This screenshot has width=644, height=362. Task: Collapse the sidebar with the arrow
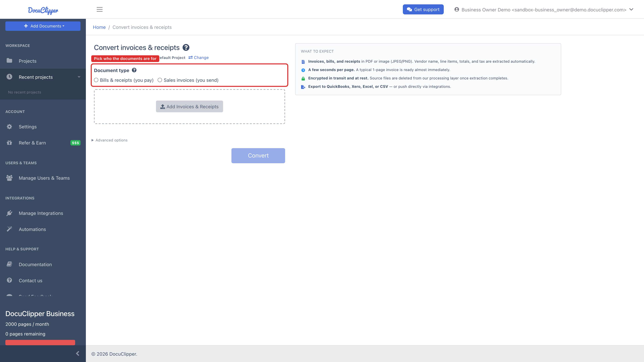[x=77, y=353]
